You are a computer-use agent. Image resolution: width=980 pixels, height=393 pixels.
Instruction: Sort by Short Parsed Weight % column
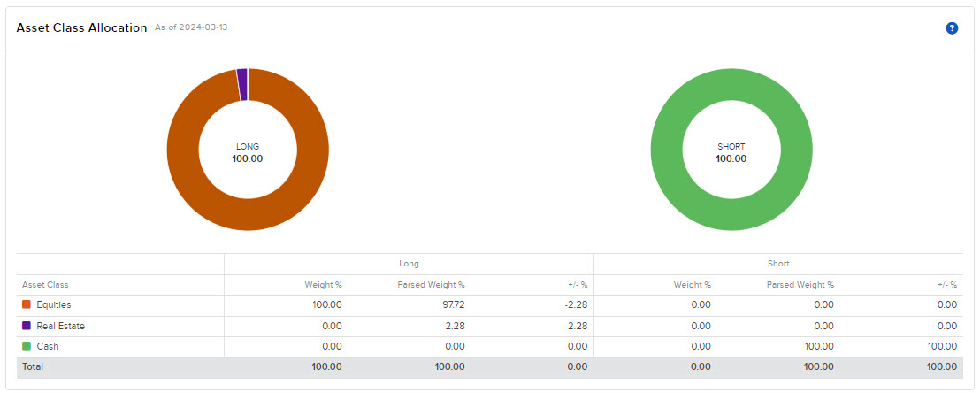point(799,285)
